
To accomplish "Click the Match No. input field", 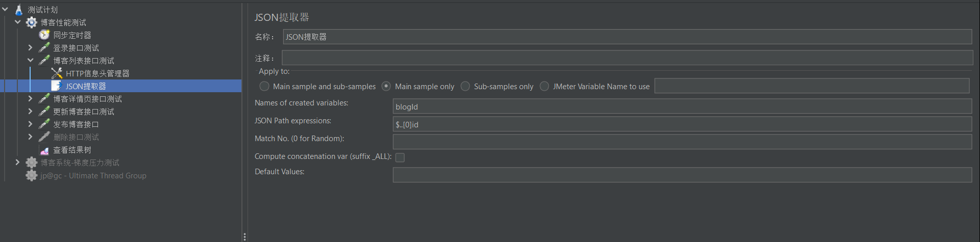I will (x=682, y=142).
